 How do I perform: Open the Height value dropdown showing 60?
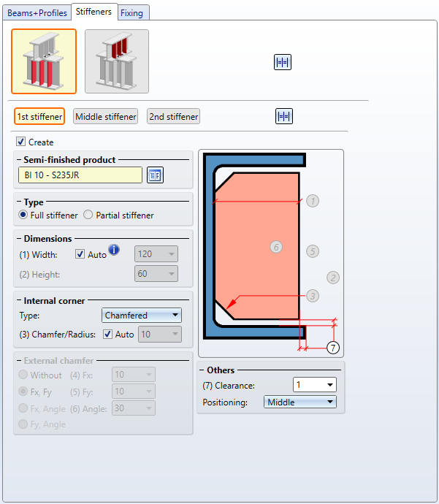pos(156,274)
